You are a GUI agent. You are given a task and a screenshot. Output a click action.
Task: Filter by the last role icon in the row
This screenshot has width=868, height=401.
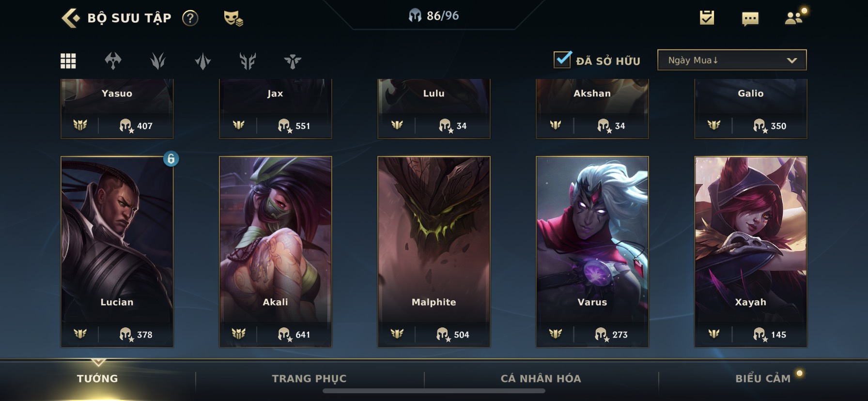point(293,61)
